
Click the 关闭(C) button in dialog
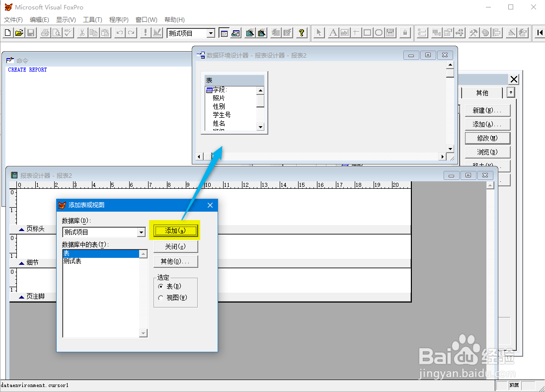175,246
